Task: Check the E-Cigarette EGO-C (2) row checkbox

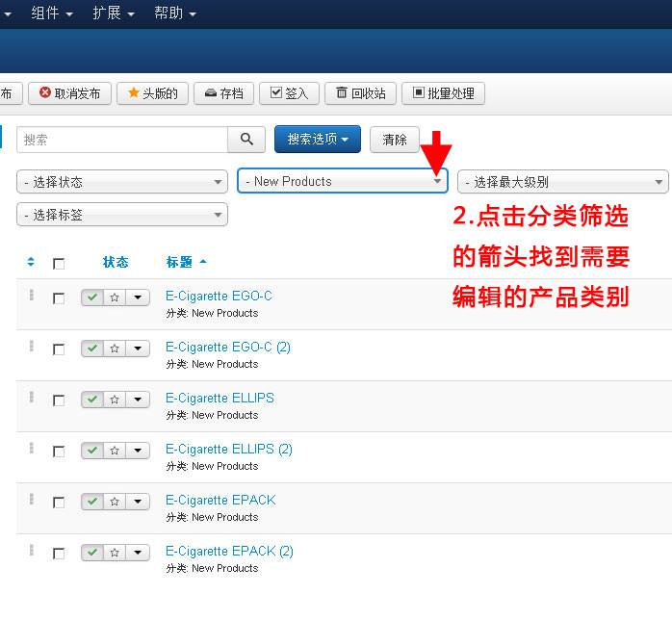Action: [59, 349]
